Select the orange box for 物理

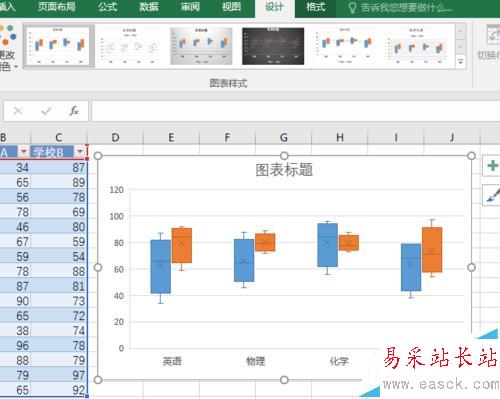coord(265,242)
